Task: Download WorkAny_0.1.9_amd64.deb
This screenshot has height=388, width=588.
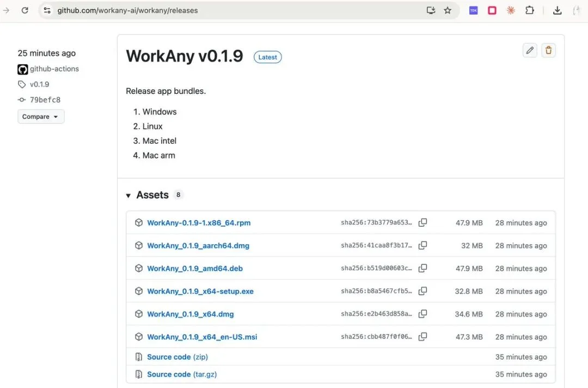Action: pos(195,268)
